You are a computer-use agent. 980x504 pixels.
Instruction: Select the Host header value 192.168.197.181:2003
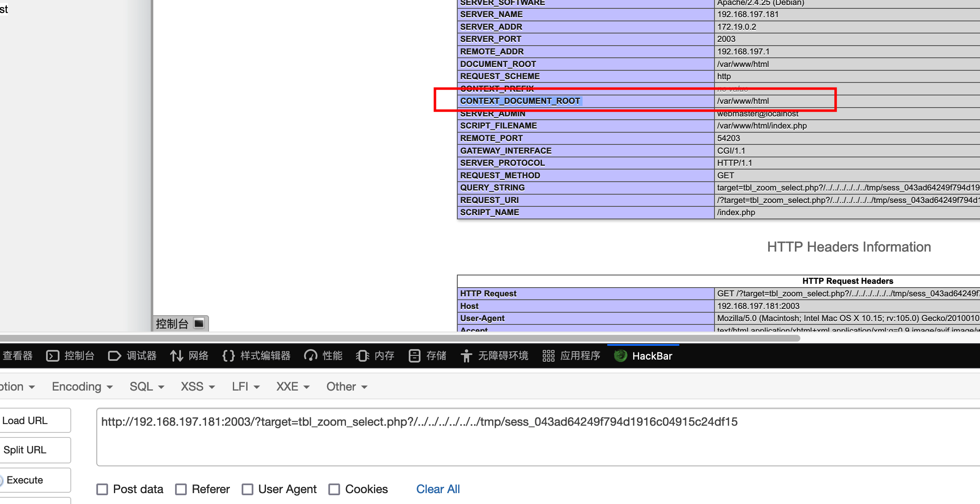coord(758,306)
